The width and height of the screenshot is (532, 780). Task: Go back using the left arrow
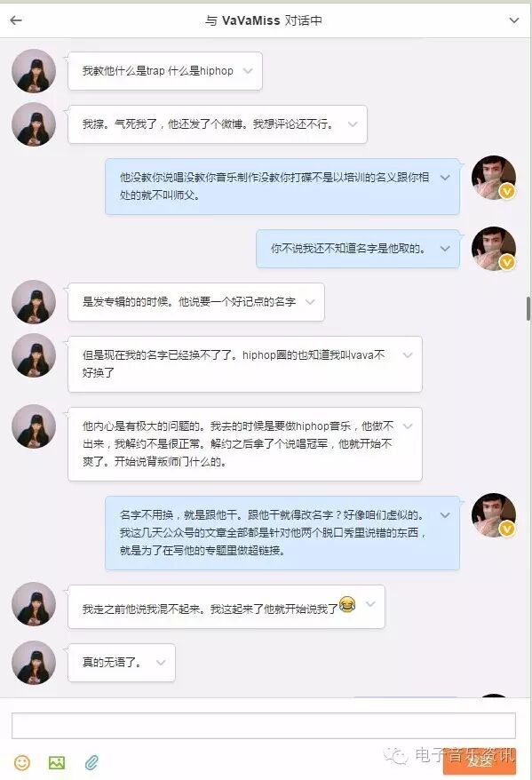[x=16, y=20]
